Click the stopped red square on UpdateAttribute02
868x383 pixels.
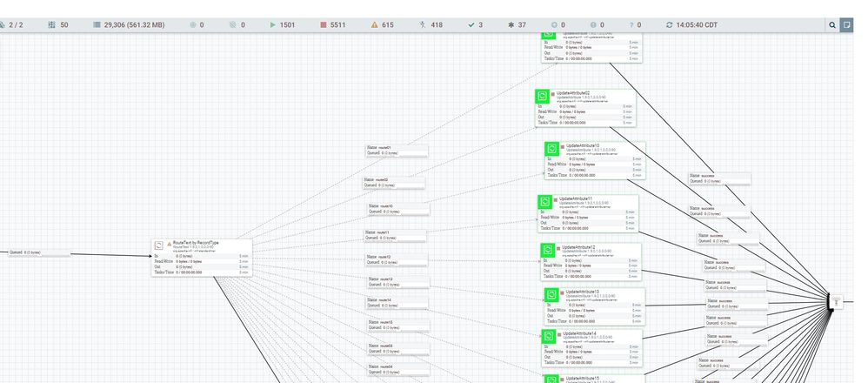point(553,94)
